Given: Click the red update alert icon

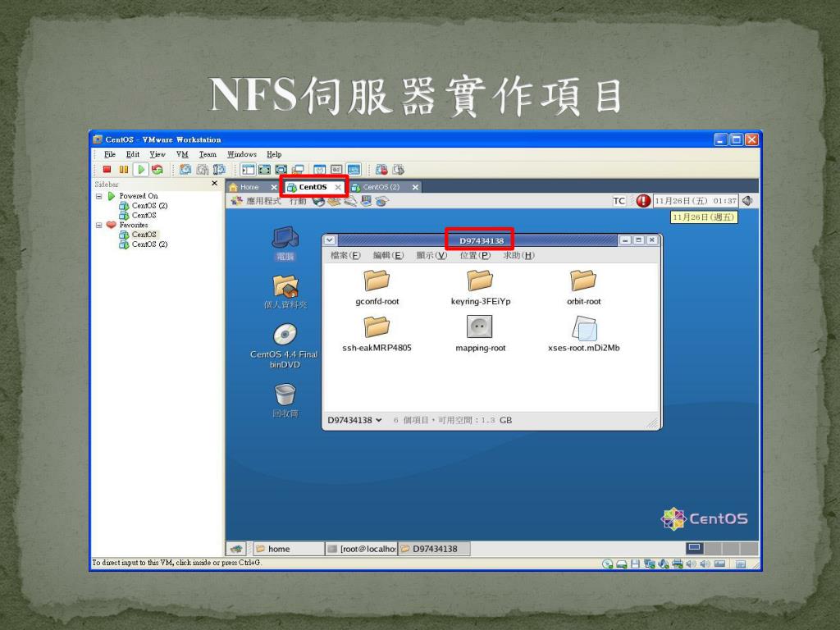Looking at the screenshot, I should (643, 201).
